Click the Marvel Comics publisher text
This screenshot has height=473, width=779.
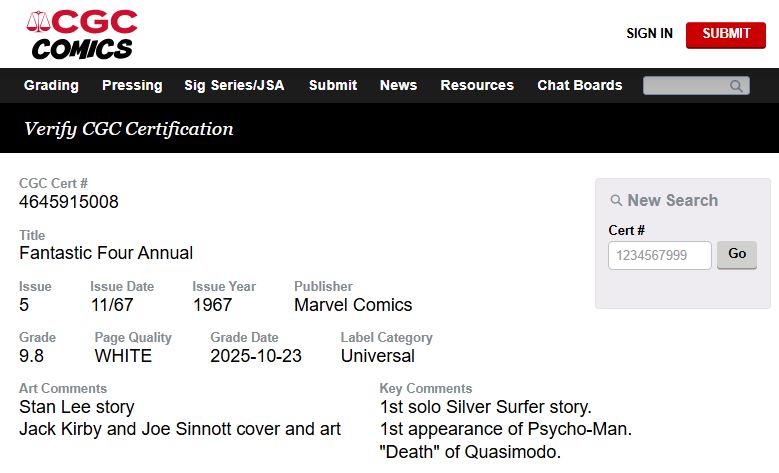point(353,305)
